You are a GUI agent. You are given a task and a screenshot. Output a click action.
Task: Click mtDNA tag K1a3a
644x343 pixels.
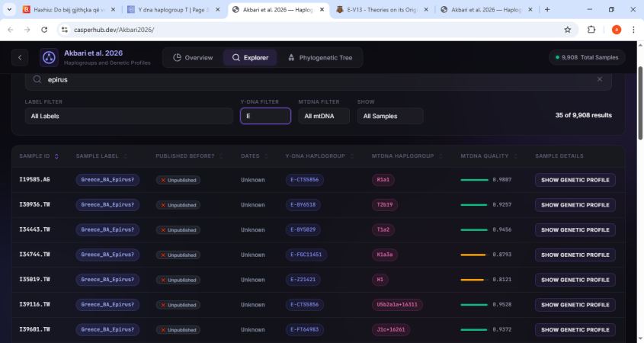coord(385,255)
